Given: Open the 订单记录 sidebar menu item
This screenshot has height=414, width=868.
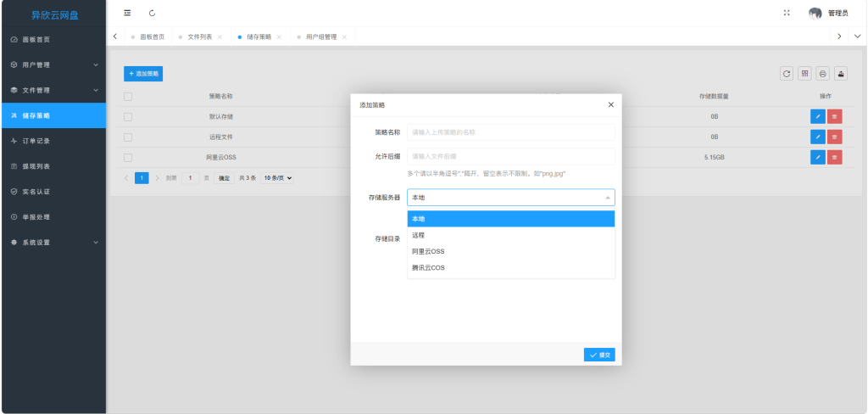Looking at the screenshot, I should pos(53,141).
